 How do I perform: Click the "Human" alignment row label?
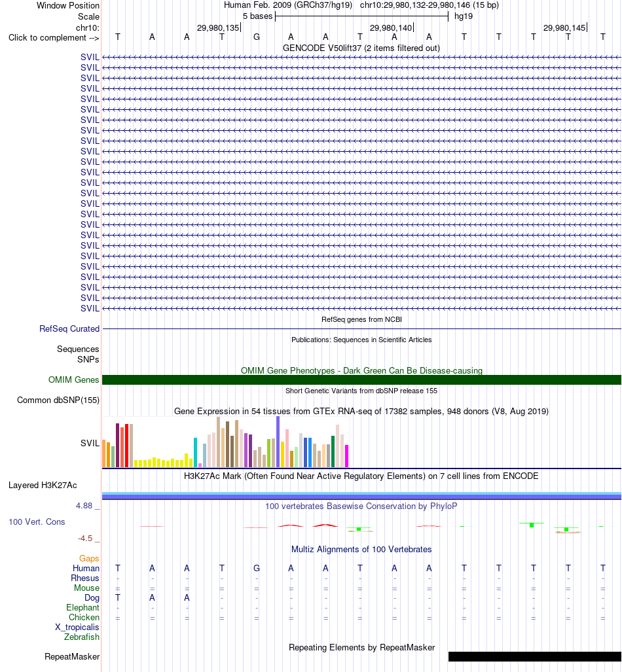pos(86,568)
